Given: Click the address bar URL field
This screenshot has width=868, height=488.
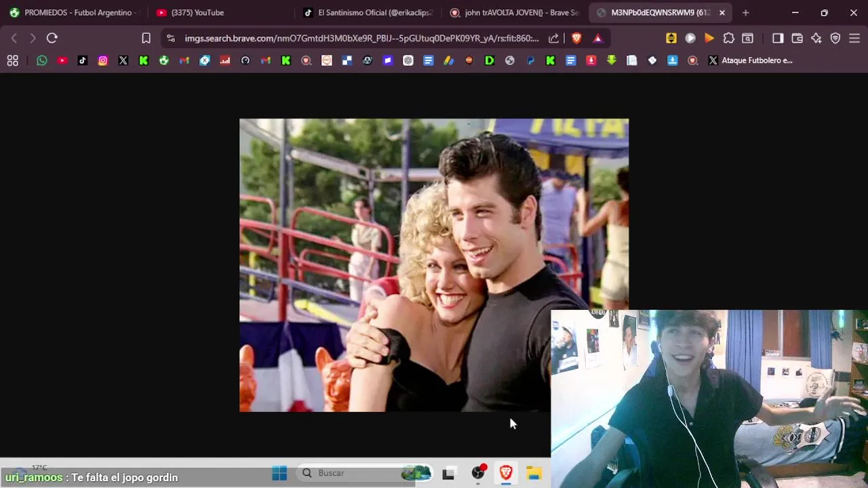Looking at the screenshot, I should point(361,39).
